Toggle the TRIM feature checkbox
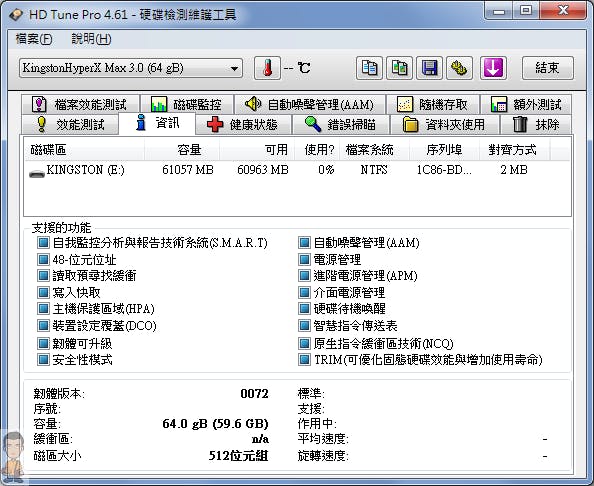This screenshot has height=486, width=594. click(x=304, y=359)
